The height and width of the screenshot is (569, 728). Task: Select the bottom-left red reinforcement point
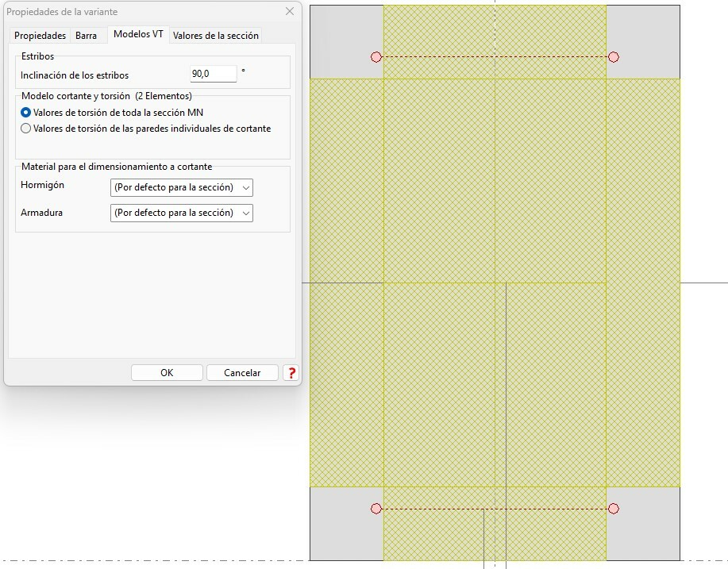[x=376, y=509]
